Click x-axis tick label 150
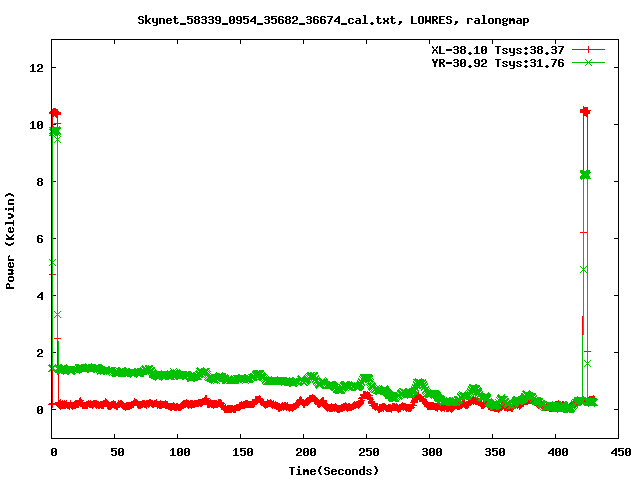This screenshot has height=480, width=640. [x=243, y=452]
